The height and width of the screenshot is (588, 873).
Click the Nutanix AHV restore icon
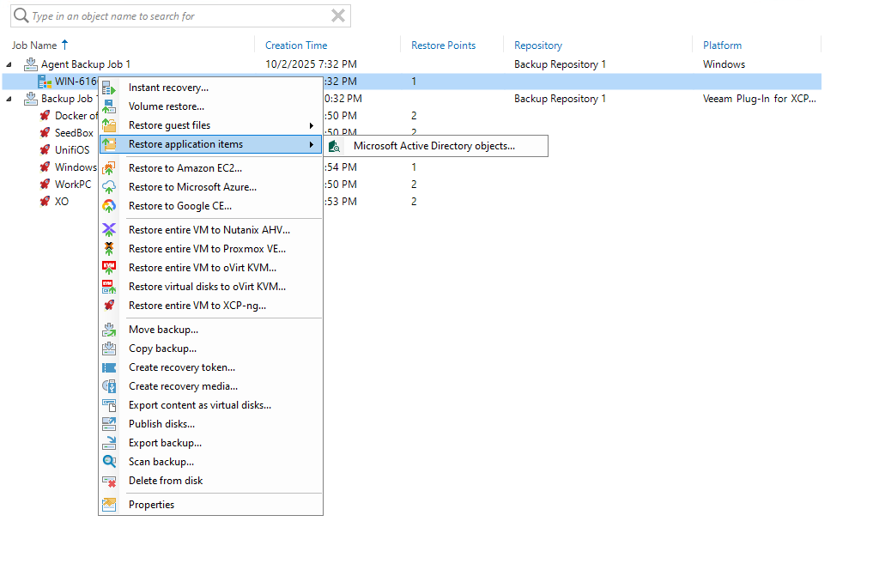(109, 230)
